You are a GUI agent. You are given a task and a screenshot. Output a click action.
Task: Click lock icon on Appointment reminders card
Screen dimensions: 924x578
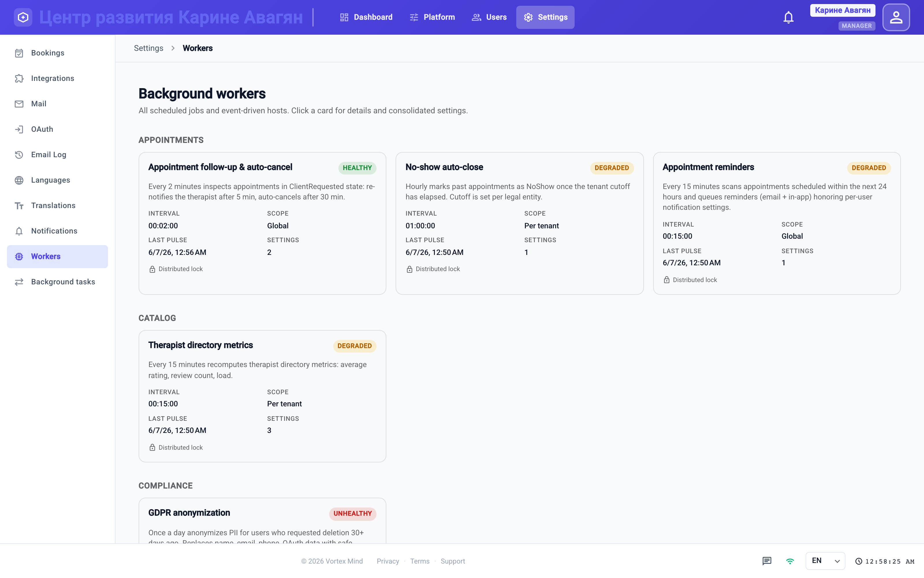click(666, 280)
